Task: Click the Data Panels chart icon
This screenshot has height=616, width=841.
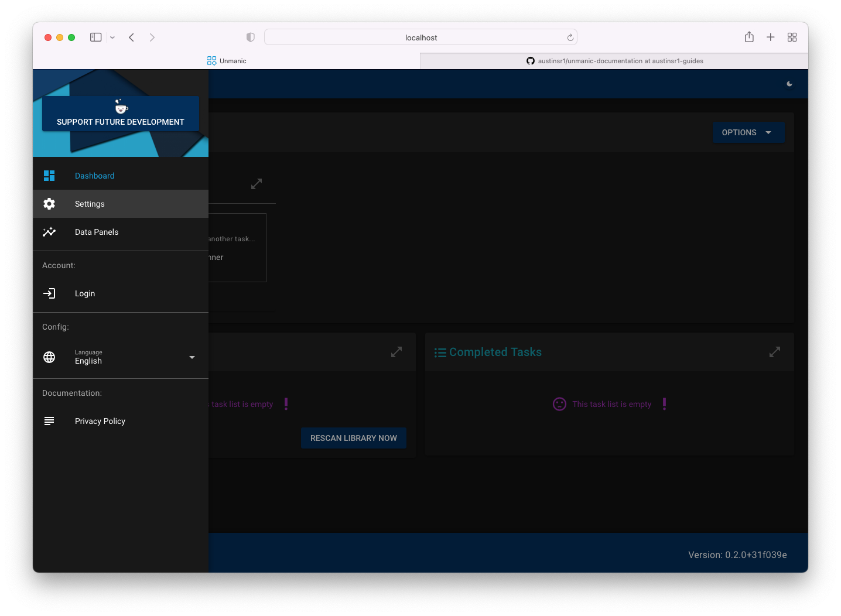Action: [49, 232]
